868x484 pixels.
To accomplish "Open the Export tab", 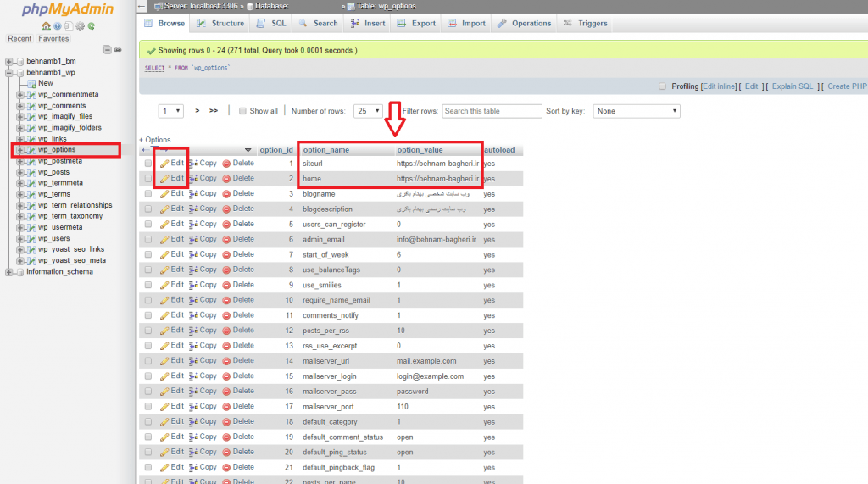I will click(416, 24).
